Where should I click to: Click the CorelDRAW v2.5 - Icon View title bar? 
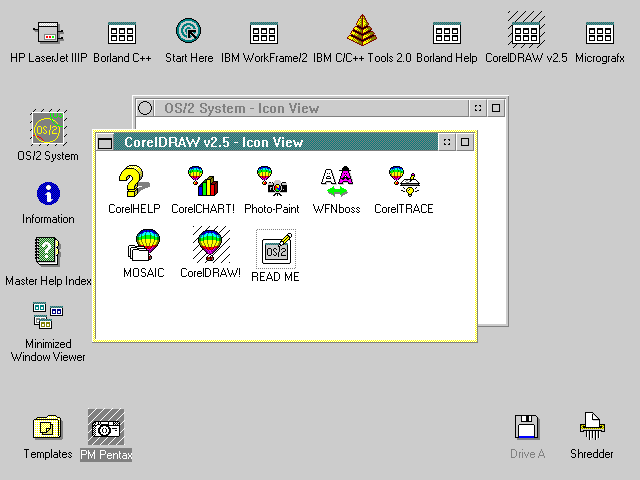[x=276, y=142]
